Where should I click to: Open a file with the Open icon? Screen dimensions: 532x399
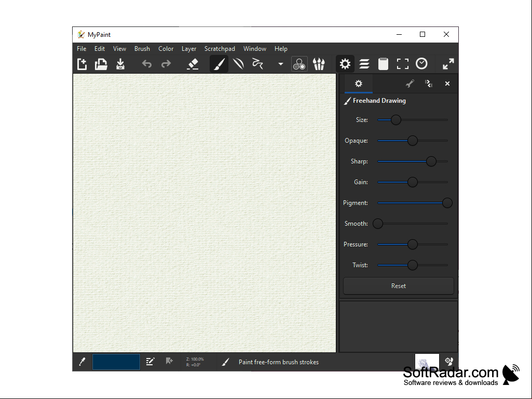pos(101,64)
